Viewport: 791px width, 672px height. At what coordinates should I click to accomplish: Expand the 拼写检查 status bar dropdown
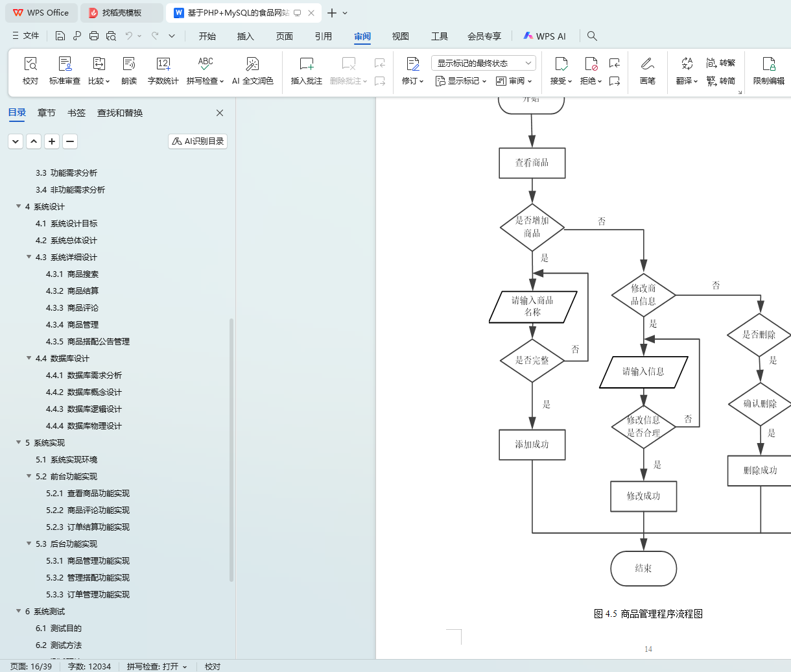click(x=185, y=667)
